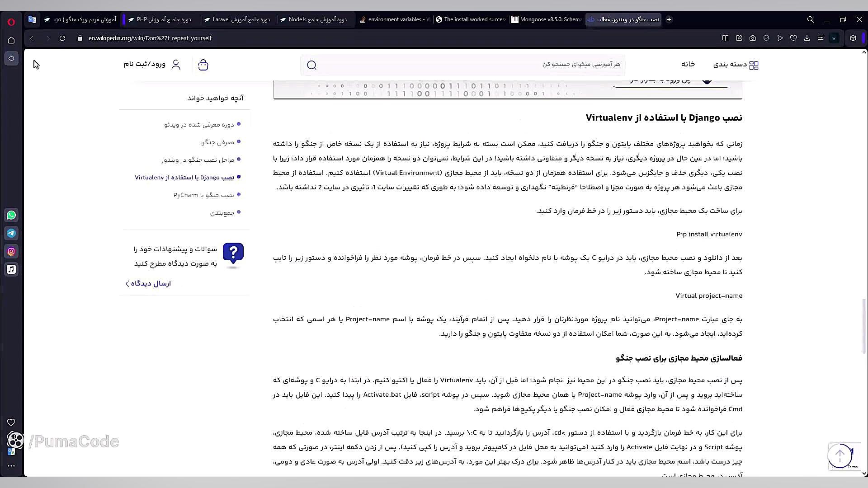Screen dimensions: 868x488
Task: Open the extensions cube icon
Action: point(853,38)
